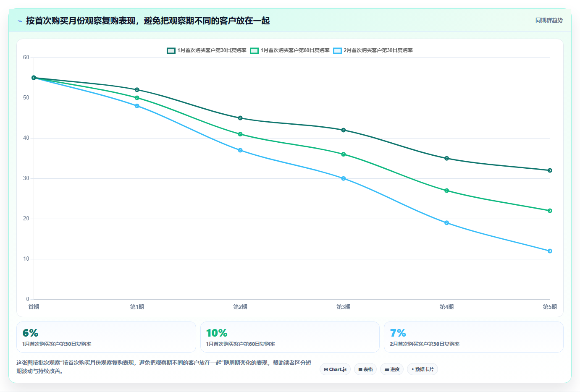The height and width of the screenshot is (392, 580).
Task: Select the 表格 chip
Action: point(365,369)
